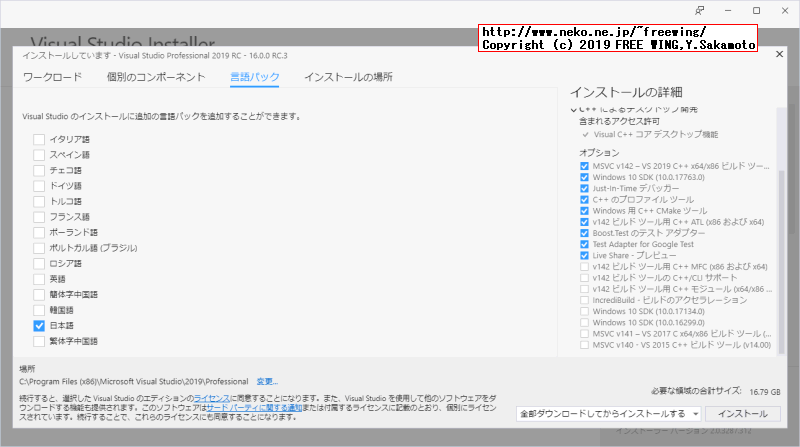Uncheck MSVC v142 - VS 2019 C++ build tools option

584,166
